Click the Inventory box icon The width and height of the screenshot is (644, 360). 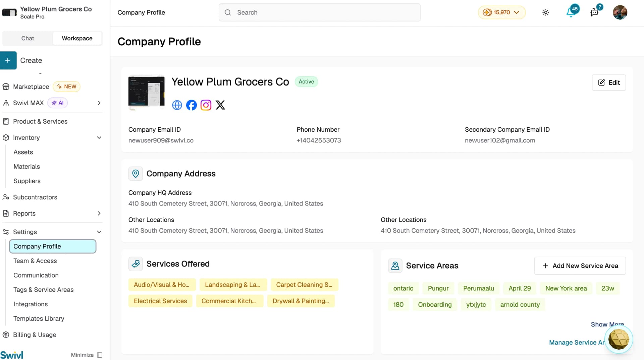coord(6,138)
